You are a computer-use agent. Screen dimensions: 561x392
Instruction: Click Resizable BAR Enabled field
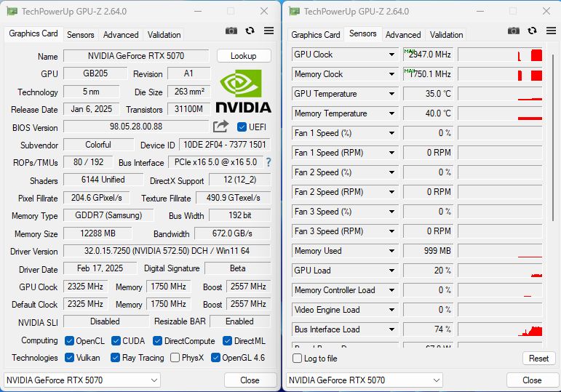(239, 321)
